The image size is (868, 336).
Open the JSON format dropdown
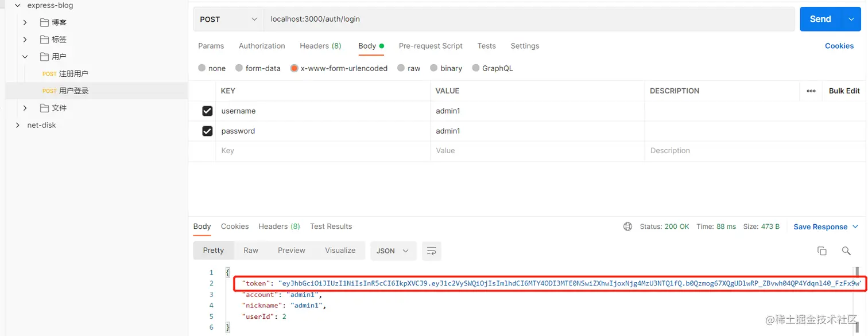click(393, 251)
